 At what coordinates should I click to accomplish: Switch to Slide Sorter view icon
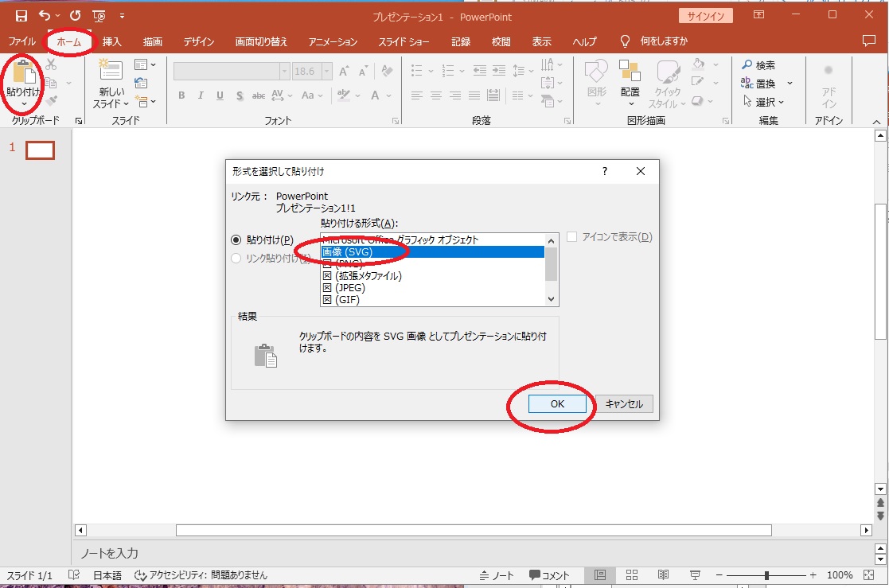[632, 575]
